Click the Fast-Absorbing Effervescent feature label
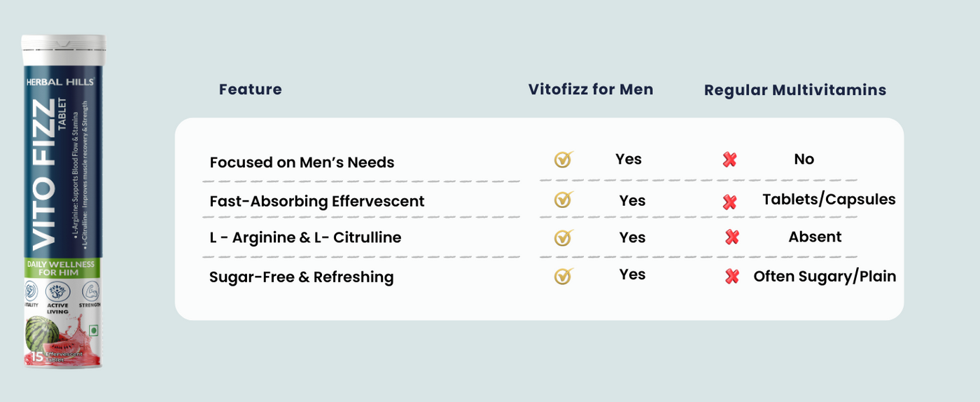The width and height of the screenshot is (980, 402). pos(316,202)
